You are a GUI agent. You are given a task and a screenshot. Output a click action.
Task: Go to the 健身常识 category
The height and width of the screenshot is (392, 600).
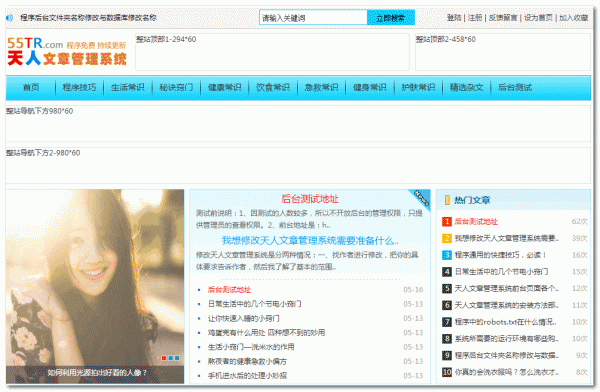(370, 87)
